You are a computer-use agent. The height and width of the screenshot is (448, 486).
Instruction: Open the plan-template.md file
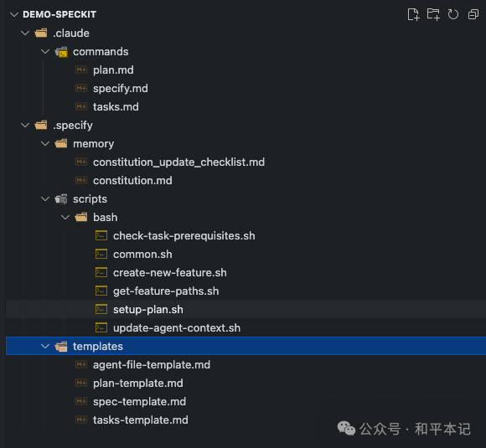pos(138,384)
